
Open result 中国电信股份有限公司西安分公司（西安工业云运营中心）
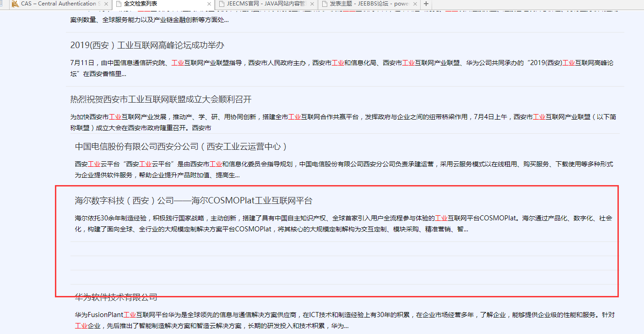[181, 147]
